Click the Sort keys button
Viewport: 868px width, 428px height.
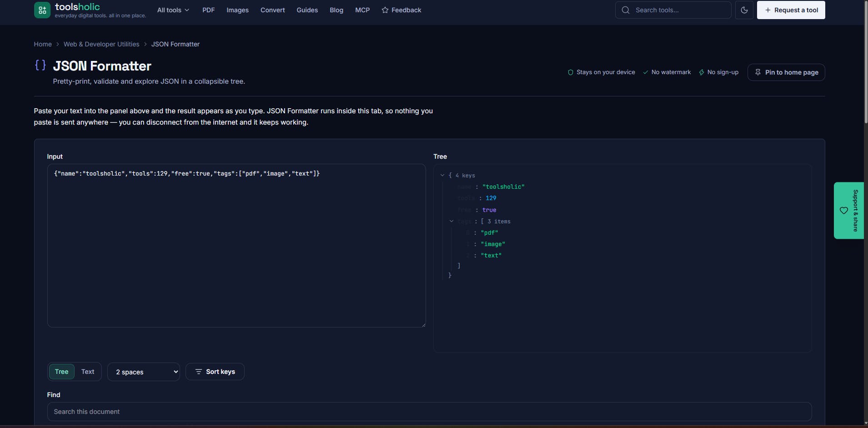[x=215, y=372]
